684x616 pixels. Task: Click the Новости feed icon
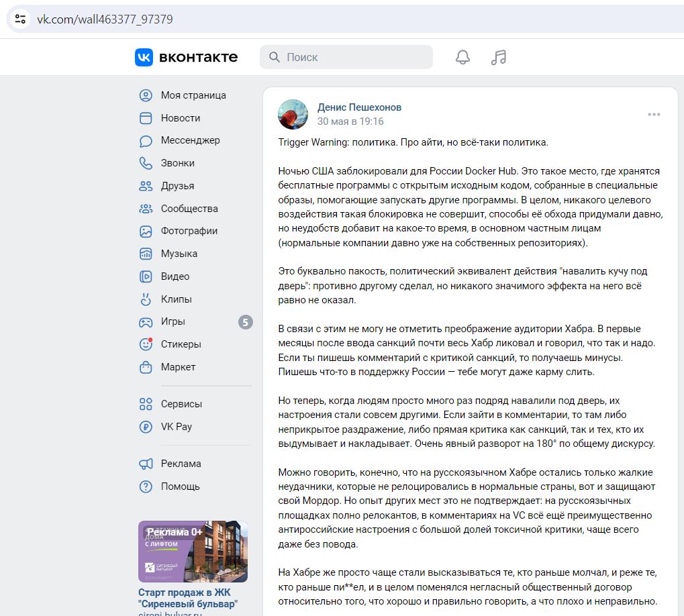click(146, 118)
